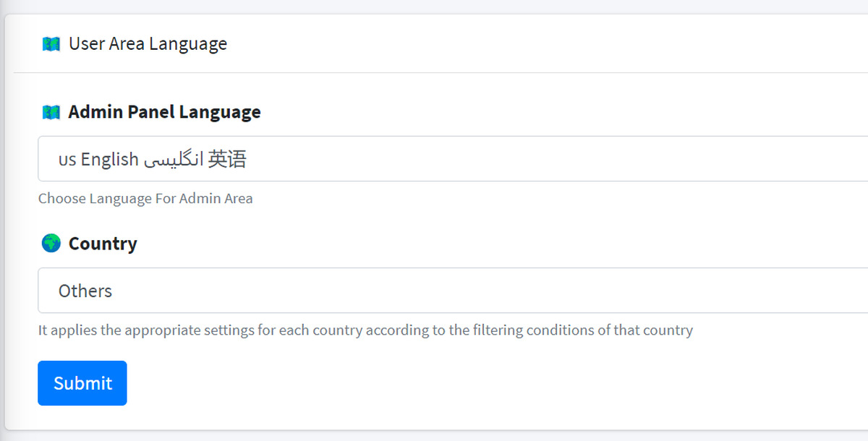Click the Country field label
Screen dimensions: 868x441
tap(103, 244)
